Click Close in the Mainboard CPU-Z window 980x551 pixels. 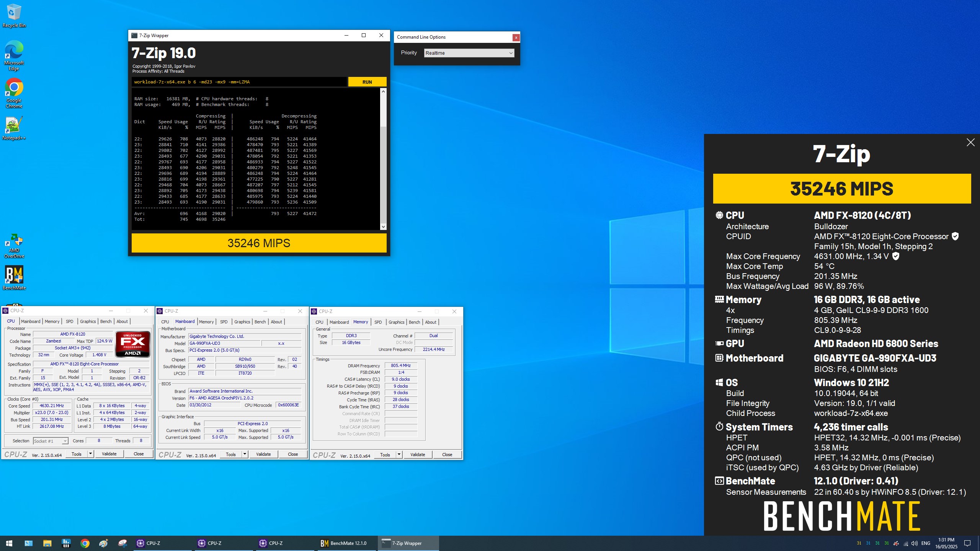tap(293, 454)
